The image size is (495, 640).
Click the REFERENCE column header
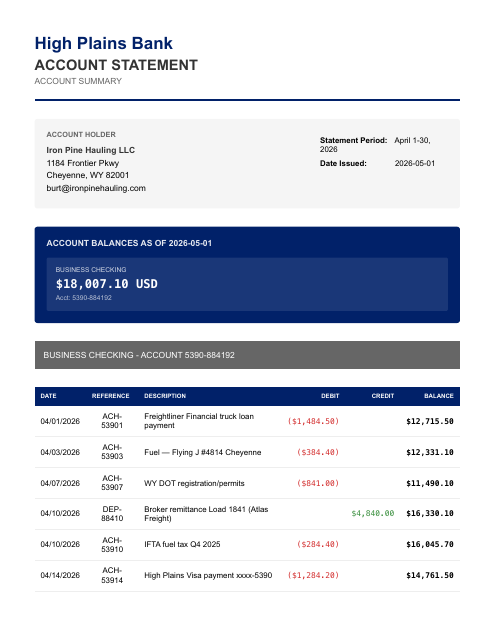click(x=111, y=396)
